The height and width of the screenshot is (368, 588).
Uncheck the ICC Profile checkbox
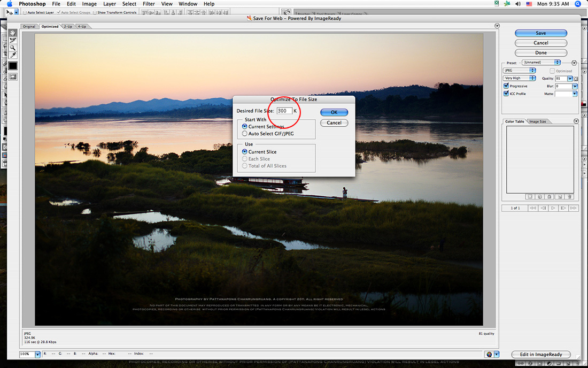click(x=506, y=94)
